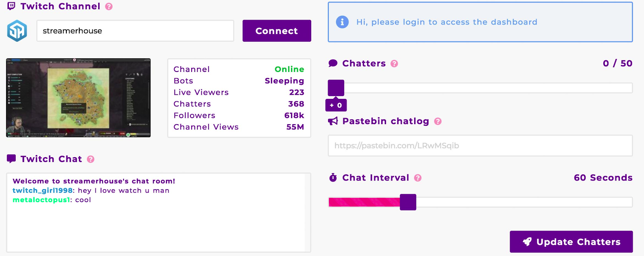Image resolution: width=644 pixels, height=256 pixels.
Task: Open the Twitch Chat help question mark
Action: tap(91, 159)
